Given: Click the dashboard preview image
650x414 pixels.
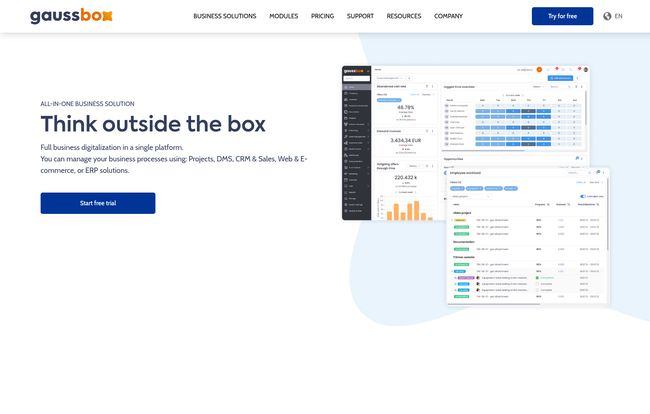Looking at the screenshot, I should click(475, 185).
